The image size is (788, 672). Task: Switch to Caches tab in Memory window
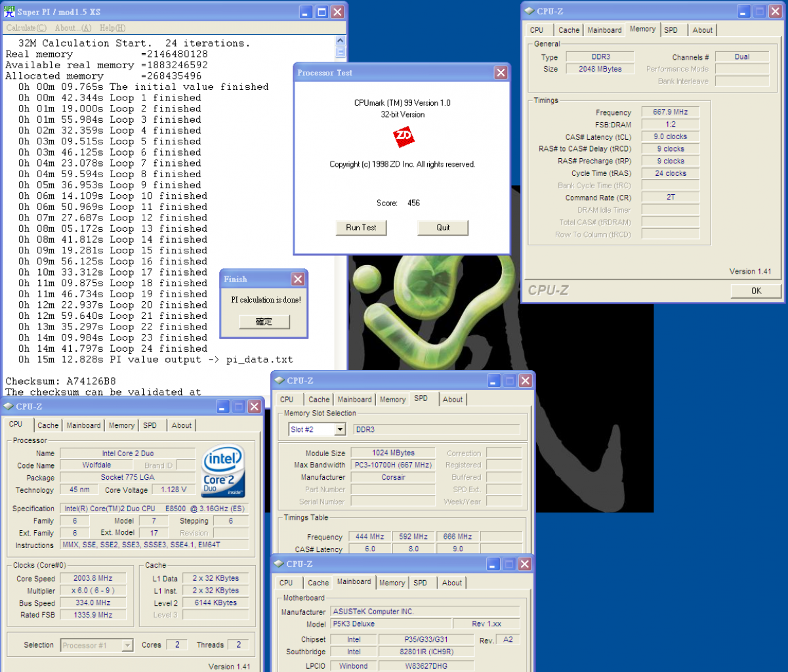click(569, 30)
